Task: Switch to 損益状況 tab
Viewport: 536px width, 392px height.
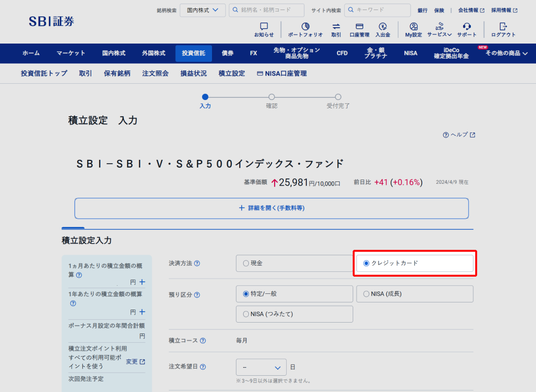Action: pos(194,74)
